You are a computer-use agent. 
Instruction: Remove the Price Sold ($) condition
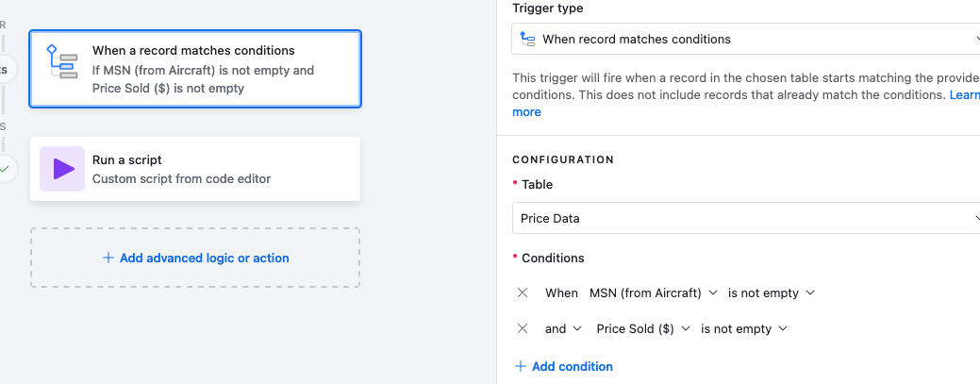(x=523, y=328)
